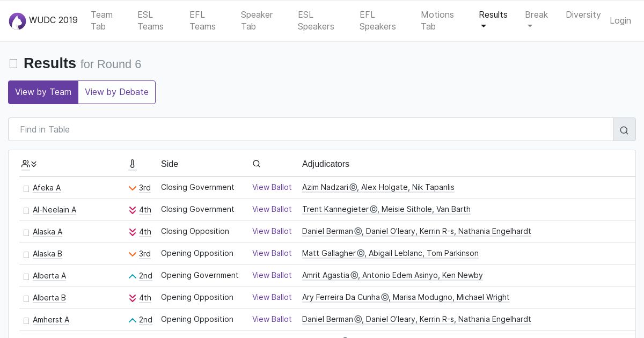Click the 4th-place double chevron for Al-Neelain A

tap(133, 210)
